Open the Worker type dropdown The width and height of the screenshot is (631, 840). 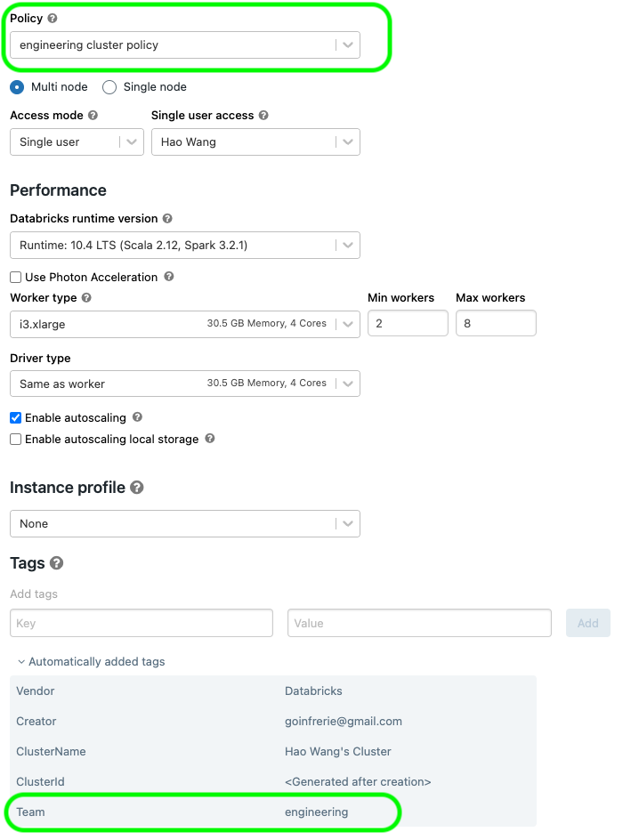click(x=184, y=325)
